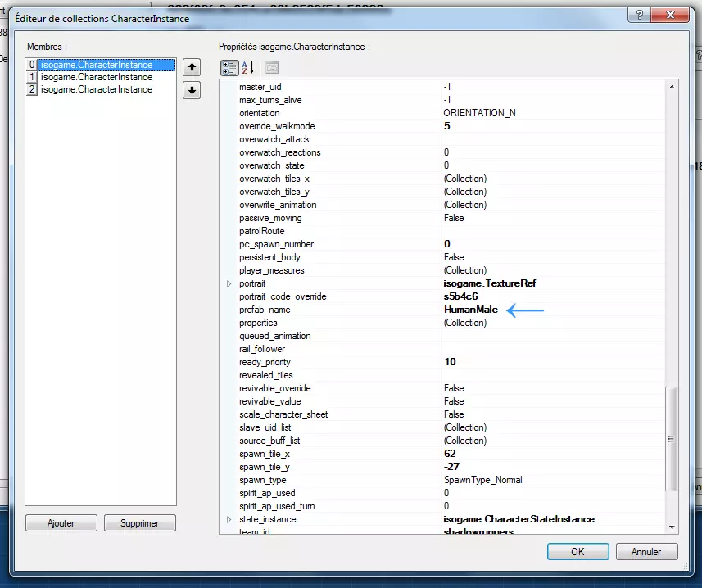This screenshot has width=702, height=588.
Task: Select the revivable_value False value
Action: (x=454, y=401)
